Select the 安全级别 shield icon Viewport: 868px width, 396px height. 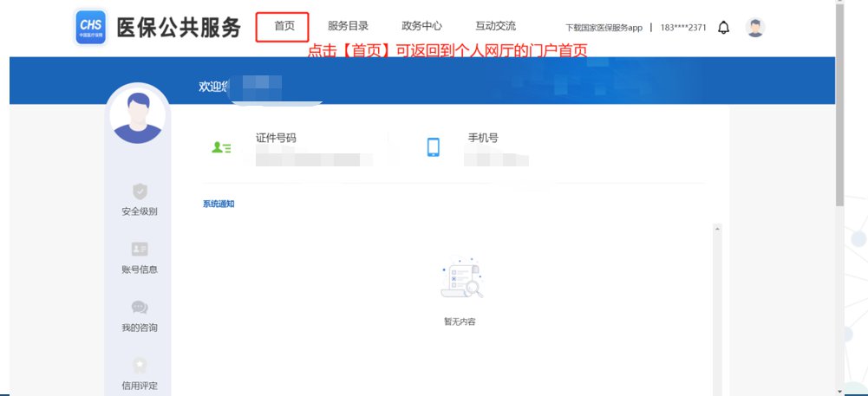(140, 192)
